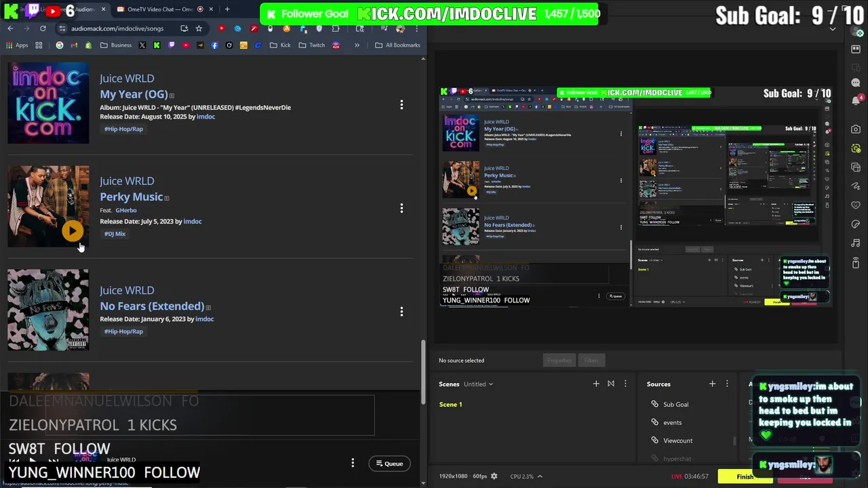Open Perky Music song link
Viewport: 868px width, 488px height.
click(131, 197)
